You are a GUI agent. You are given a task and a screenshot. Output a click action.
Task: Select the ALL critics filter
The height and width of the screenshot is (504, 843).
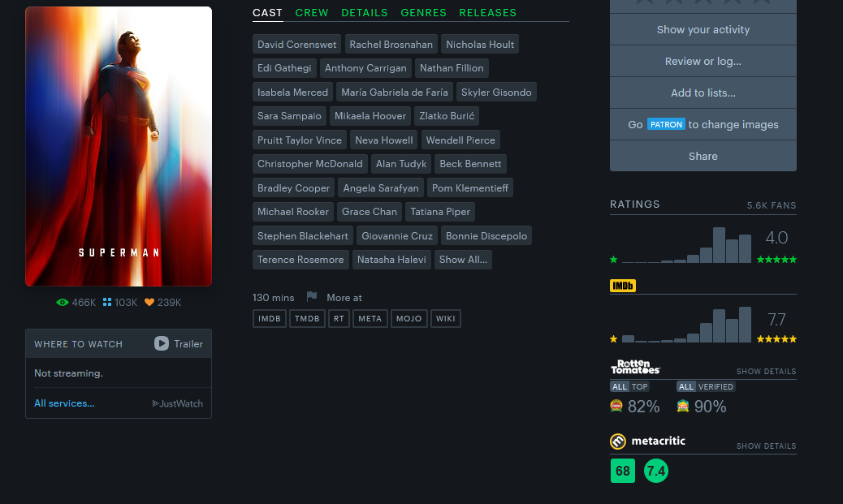pyautogui.click(x=620, y=387)
